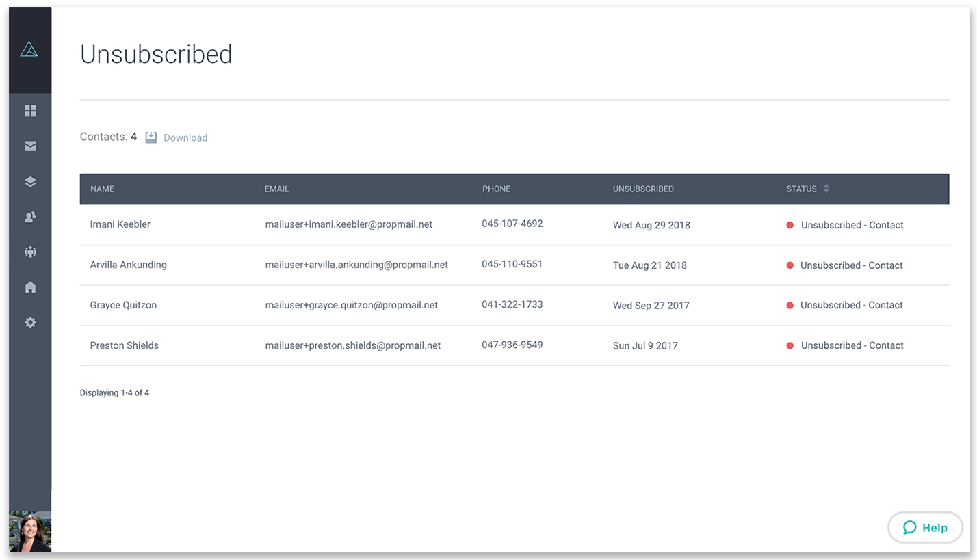977x560 pixels.
Task: Click phone number 045-110-9551
Action: pyautogui.click(x=512, y=264)
